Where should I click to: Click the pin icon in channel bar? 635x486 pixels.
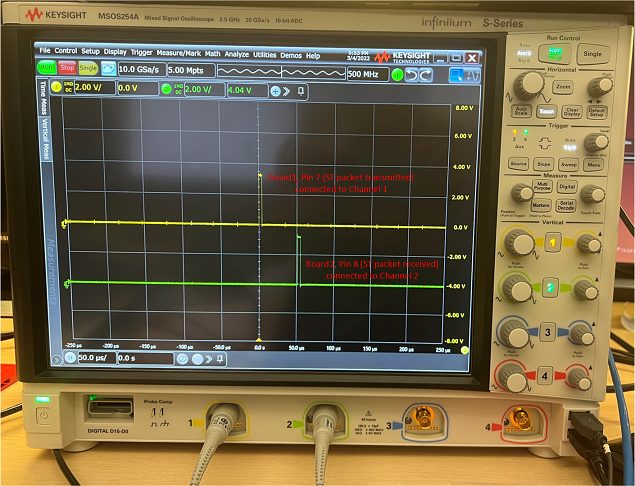click(302, 91)
